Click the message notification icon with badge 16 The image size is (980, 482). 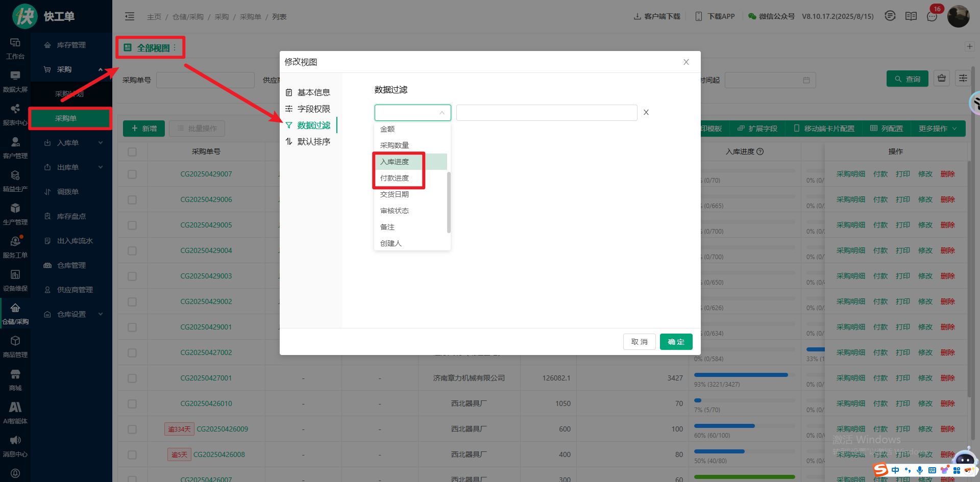coord(932,16)
